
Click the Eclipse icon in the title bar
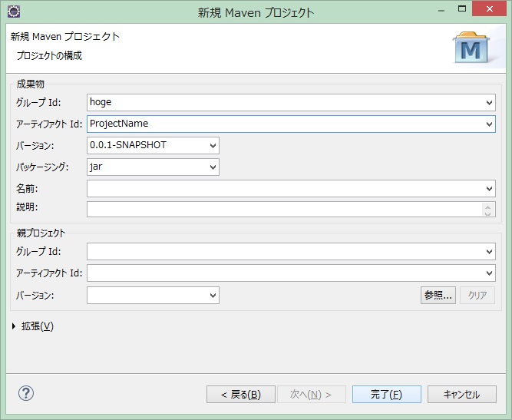(14, 12)
